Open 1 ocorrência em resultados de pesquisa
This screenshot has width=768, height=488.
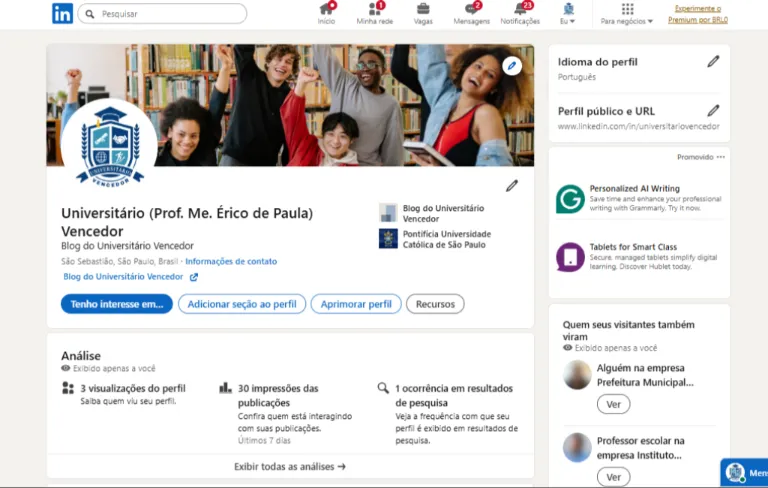(454, 395)
